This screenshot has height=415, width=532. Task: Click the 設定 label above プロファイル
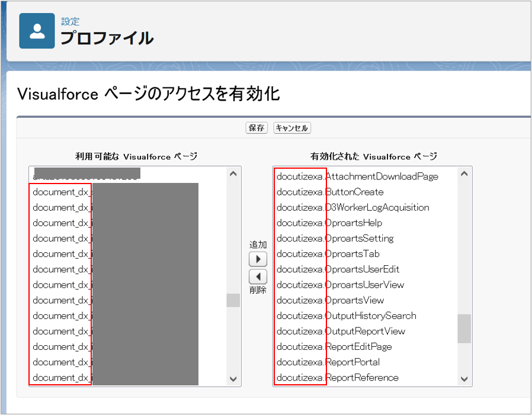70,22
